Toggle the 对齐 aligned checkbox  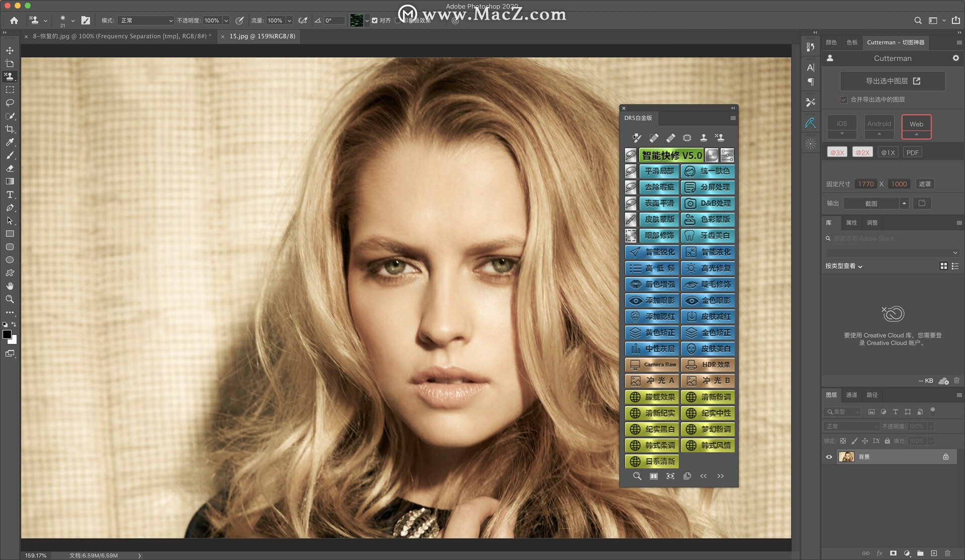click(x=374, y=21)
